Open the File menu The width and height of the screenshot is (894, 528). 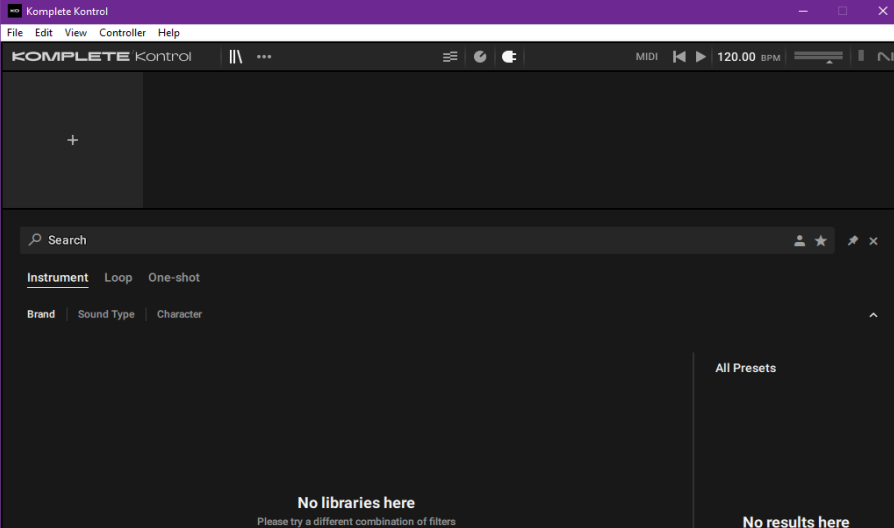15,33
